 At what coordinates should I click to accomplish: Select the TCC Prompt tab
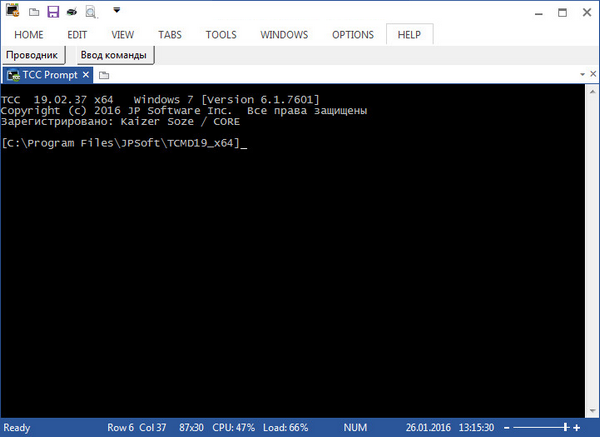point(50,75)
